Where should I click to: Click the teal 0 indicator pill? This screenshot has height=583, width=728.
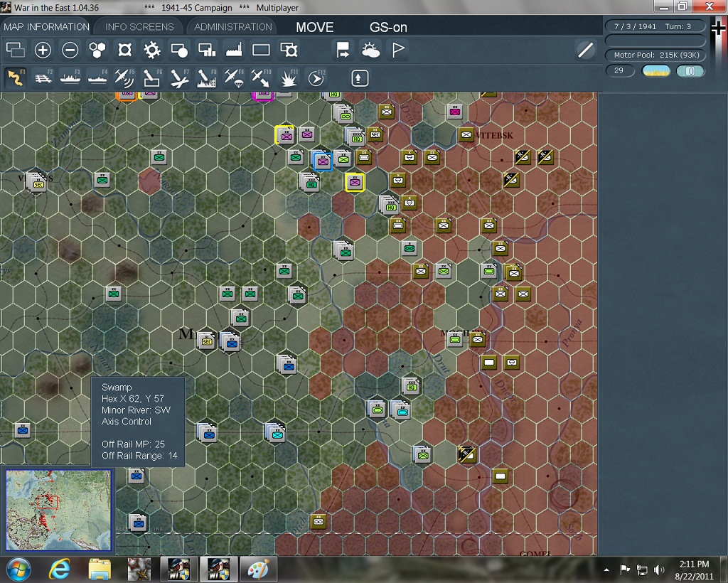(x=690, y=71)
